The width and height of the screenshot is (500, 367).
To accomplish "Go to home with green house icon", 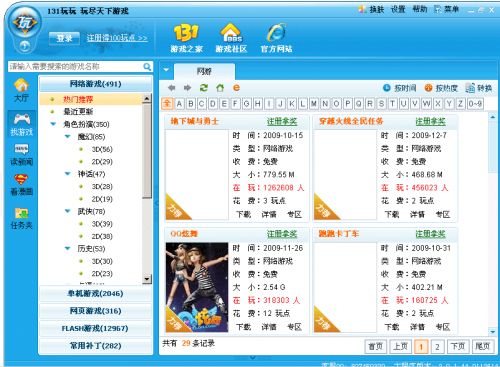I will coord(220,88).
